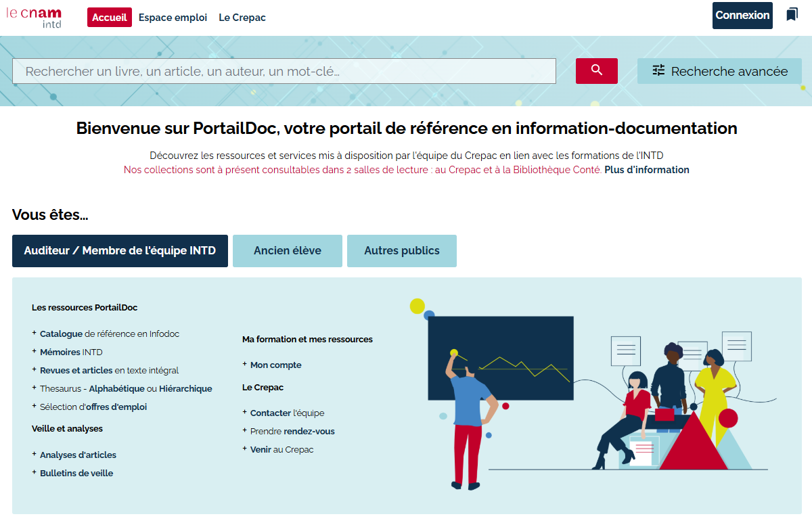Open Revues et articles en texte intégral
This screenshot has width=812, height=527.
click(109, 370)
